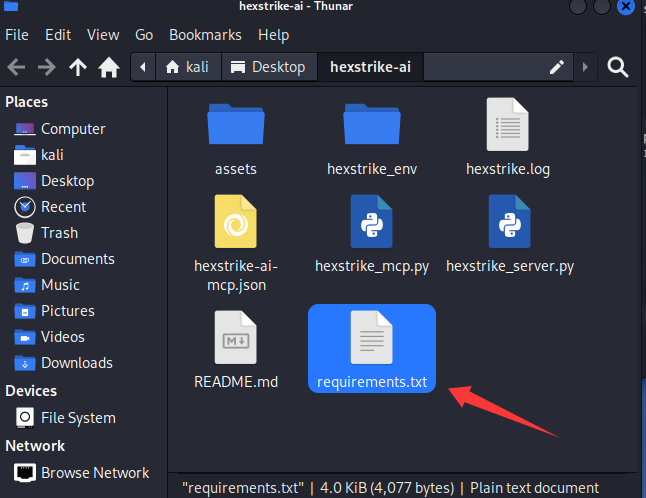
Task: Click the hexstrike.log file name label
Action: [508, 169]
